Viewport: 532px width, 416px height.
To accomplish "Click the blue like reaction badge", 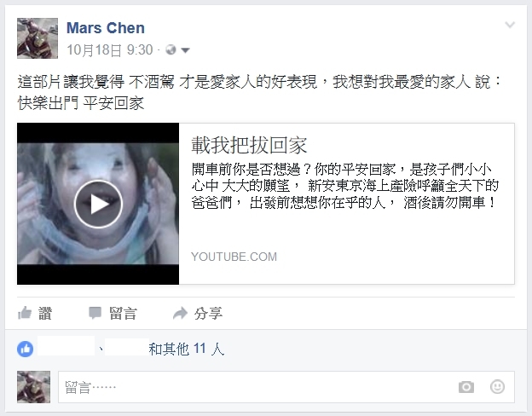I will click(x=25, y=349).
